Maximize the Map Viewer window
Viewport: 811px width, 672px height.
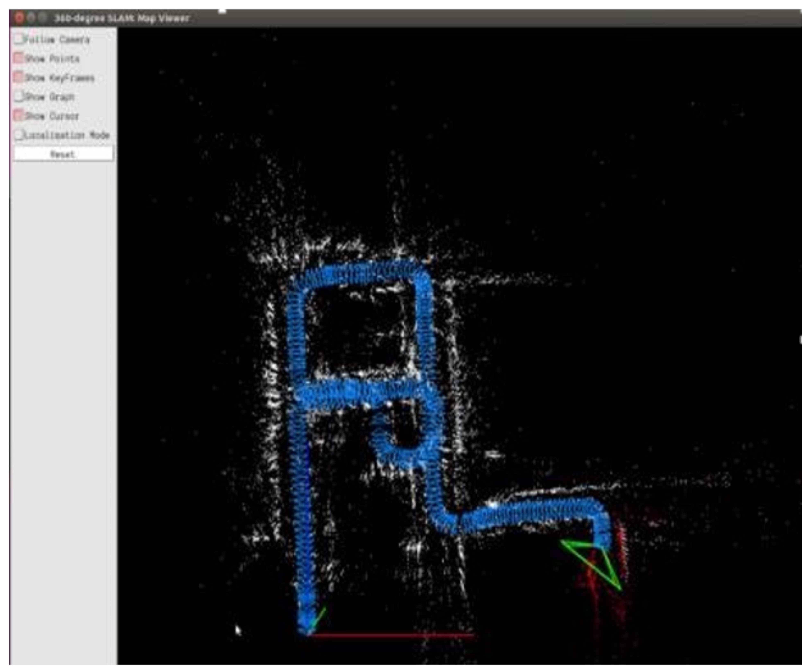[x=43, y=18]
